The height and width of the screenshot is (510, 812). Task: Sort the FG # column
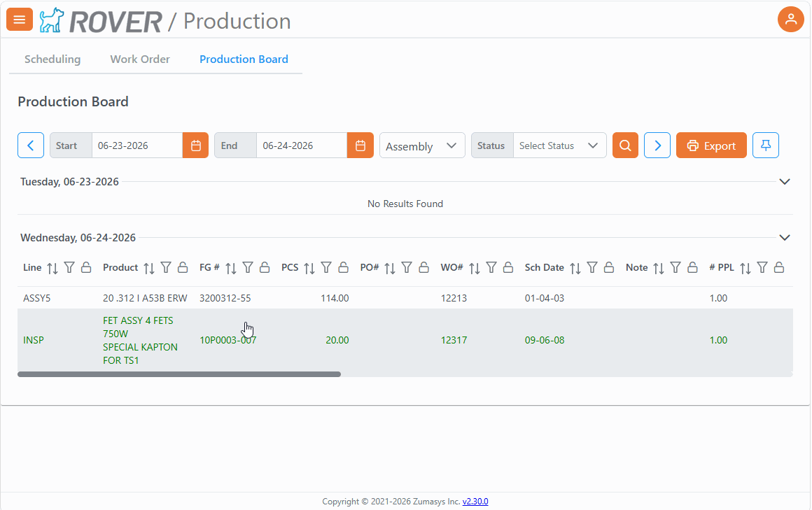(x=231, y=268)
